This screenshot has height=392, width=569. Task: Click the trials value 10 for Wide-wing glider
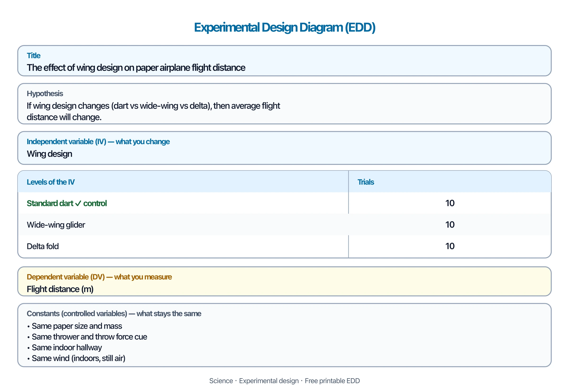450,225
